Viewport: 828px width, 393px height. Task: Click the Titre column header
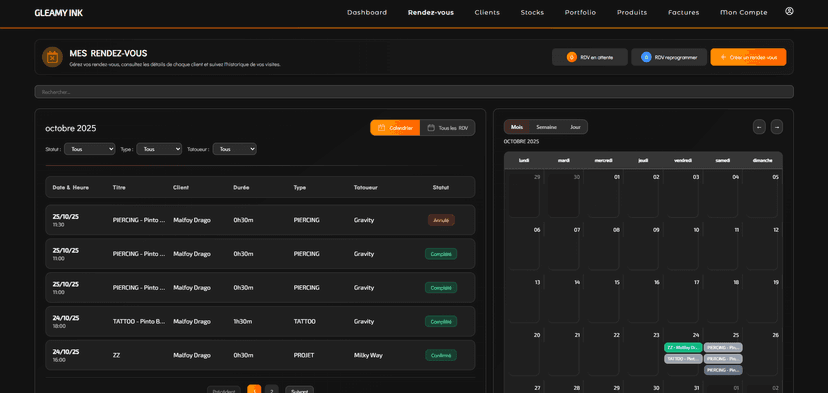pos(119,188)
